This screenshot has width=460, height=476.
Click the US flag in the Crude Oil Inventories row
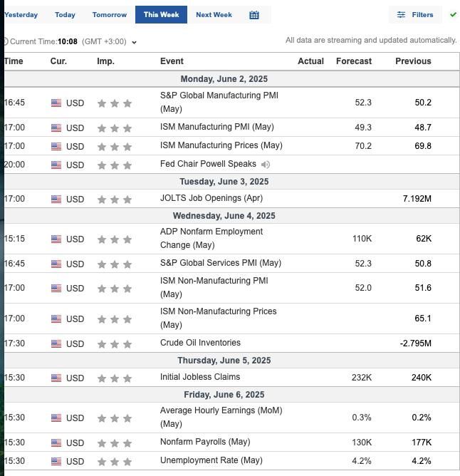tap(56, 343)
